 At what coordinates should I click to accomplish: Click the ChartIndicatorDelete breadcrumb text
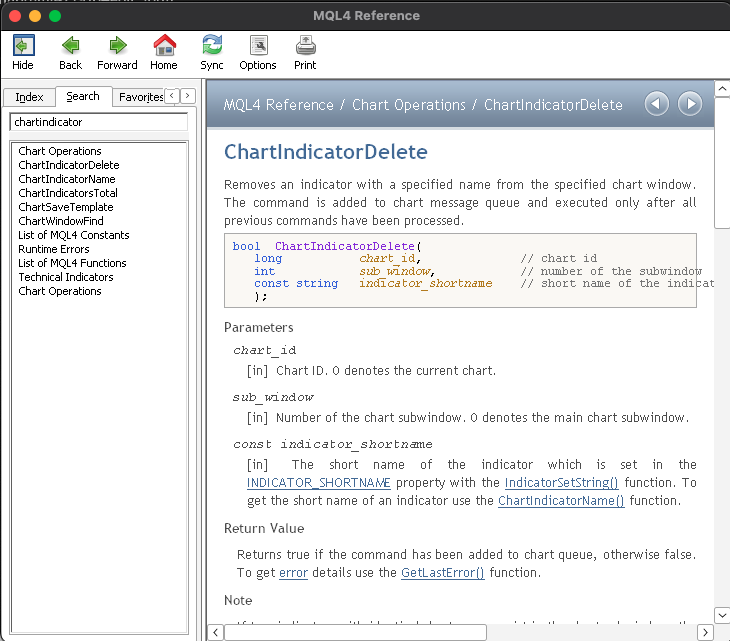point(553,105)
